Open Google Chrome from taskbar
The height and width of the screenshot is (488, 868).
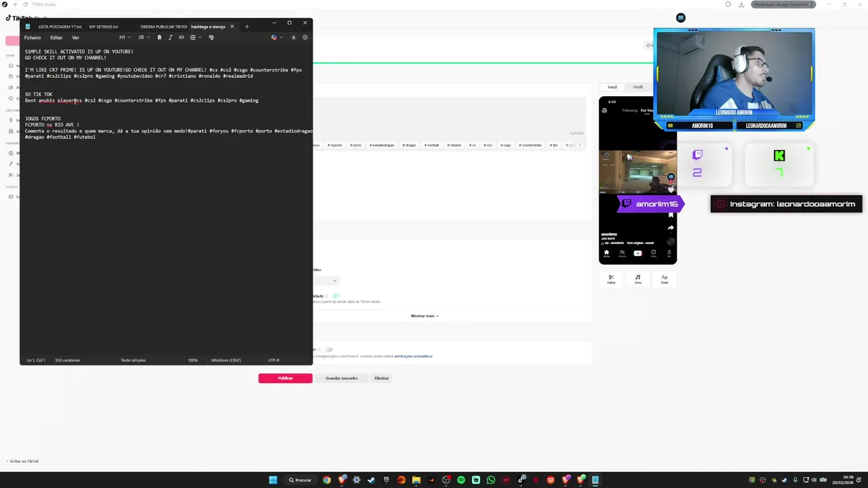coord(326,480)
